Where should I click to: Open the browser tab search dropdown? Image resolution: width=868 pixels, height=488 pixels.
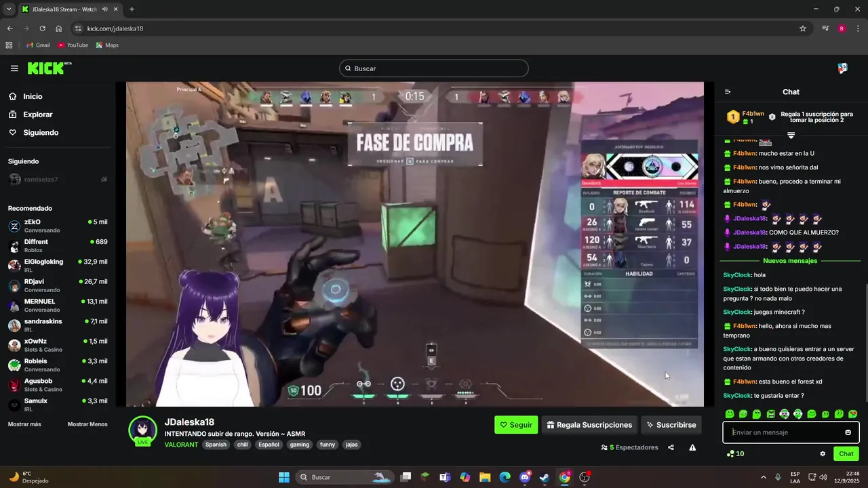9,9
